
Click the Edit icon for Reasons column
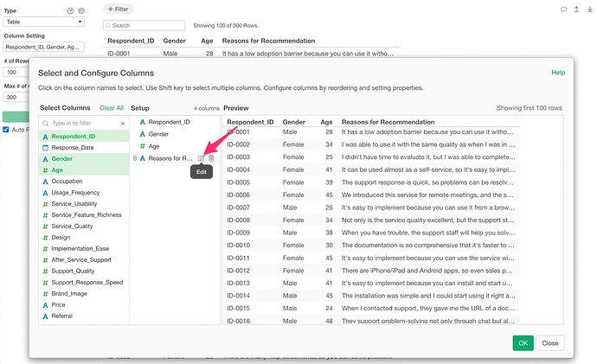[x=201, y=158]
